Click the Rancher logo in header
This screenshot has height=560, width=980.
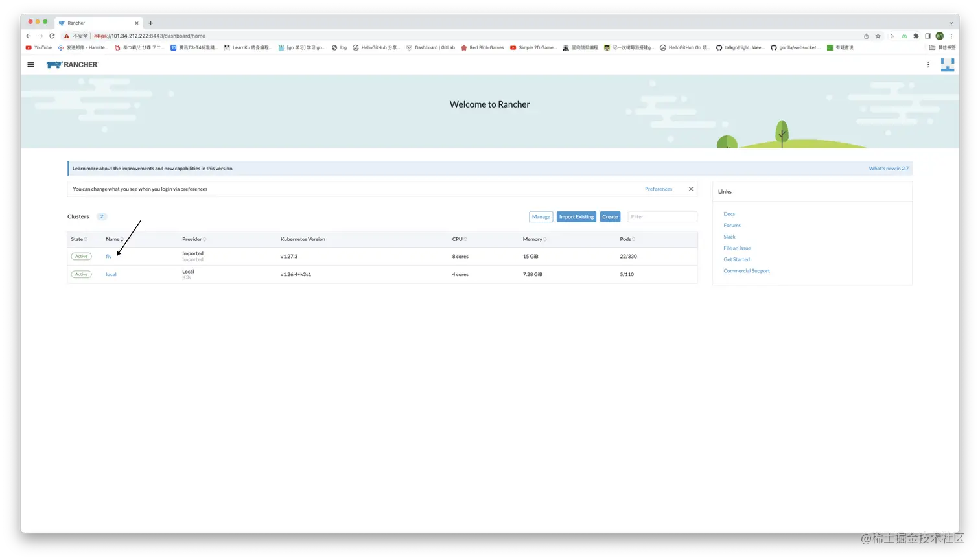coord(72,65)
